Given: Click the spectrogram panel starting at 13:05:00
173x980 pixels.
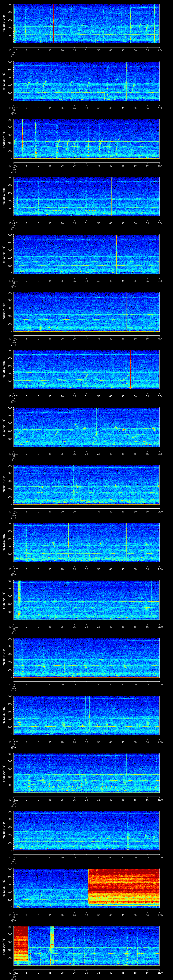Looking at the screenshot, I should coord(87,254).
